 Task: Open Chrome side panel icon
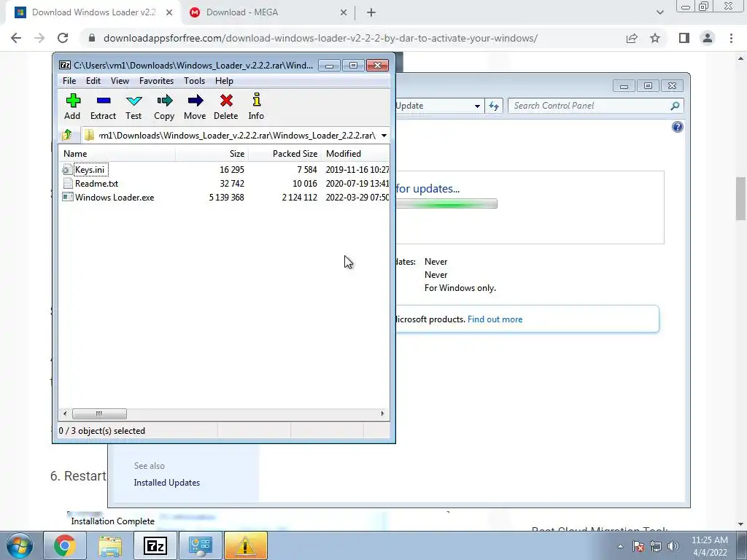(684, 38)
